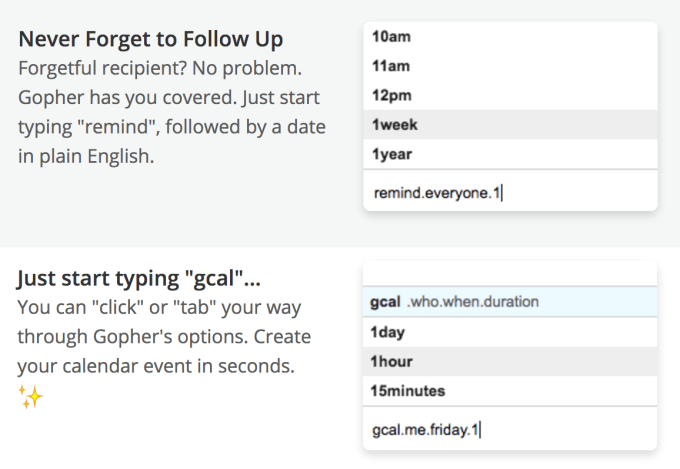Select the 10am suggestion
This screenshot has width=680, height=469.
click(390, 37)
